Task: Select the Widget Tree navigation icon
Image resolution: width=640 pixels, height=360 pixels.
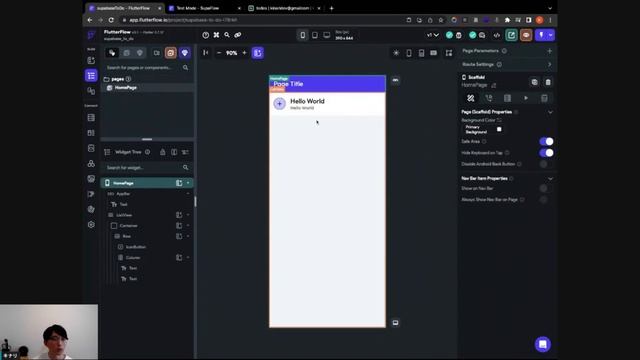Action: (x=91, y=76)
